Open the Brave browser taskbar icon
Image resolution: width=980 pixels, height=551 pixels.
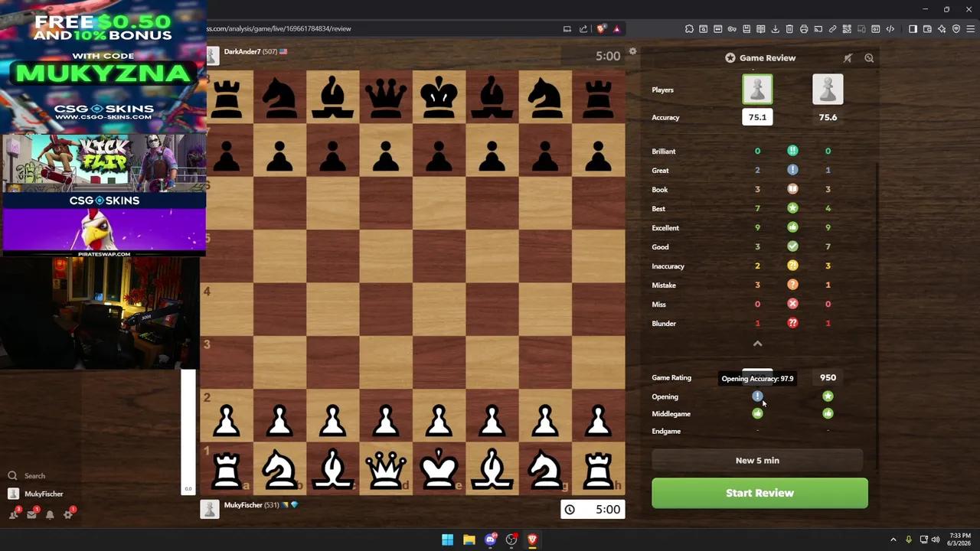coord(532,540)
